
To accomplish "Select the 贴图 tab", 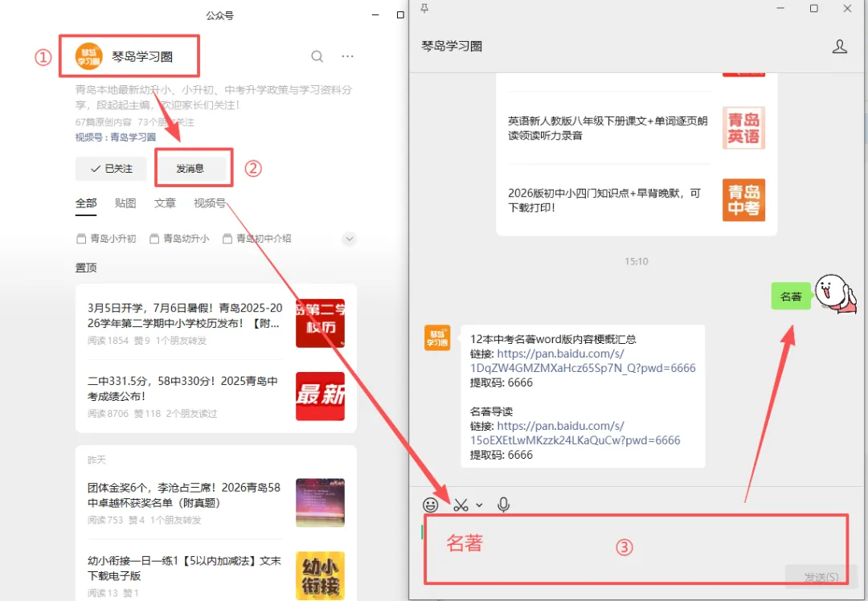I will 125,203.
